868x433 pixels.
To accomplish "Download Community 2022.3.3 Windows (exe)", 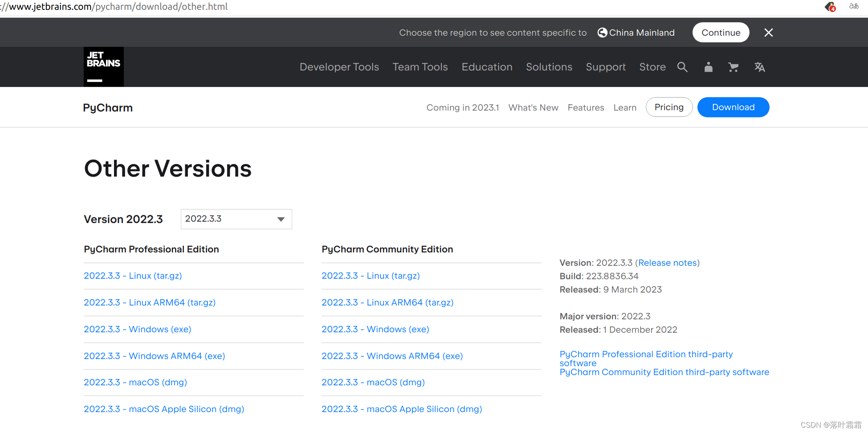I will coord(375,329).
